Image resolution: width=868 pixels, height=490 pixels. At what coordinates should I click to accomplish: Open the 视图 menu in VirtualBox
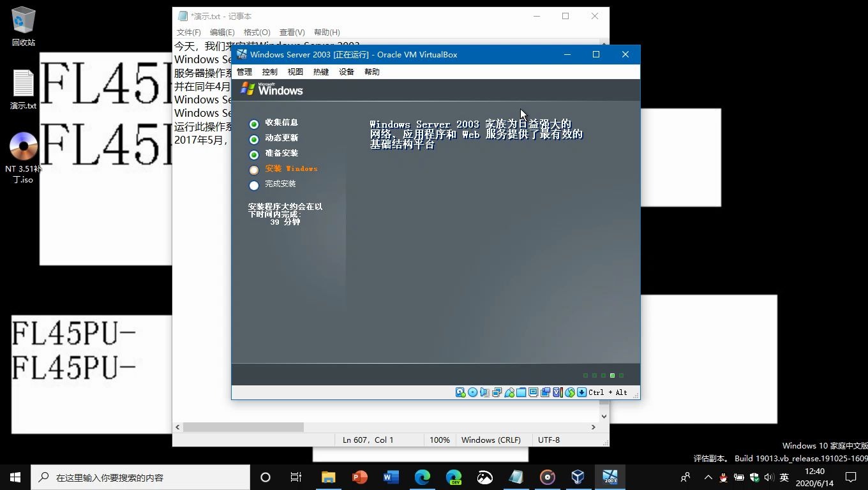click(x=296, y=71)
